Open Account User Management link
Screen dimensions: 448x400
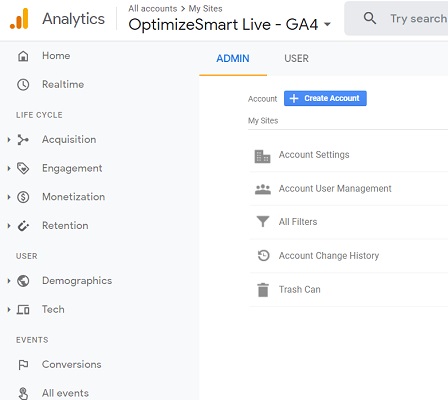(x=335, y=189)
